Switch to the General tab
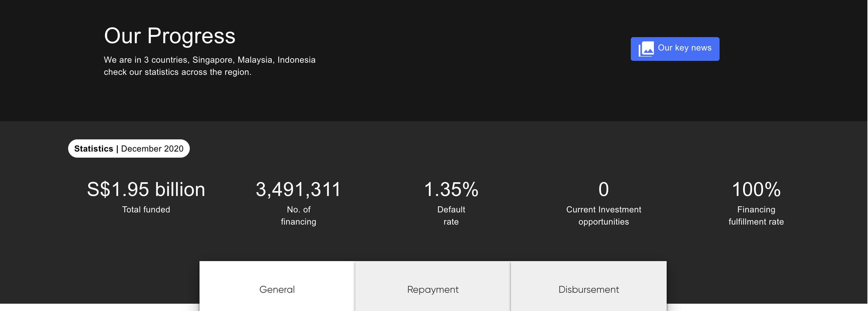Image resolution: width=868 pixels, height=311 pixels. (x=277, y=289)
